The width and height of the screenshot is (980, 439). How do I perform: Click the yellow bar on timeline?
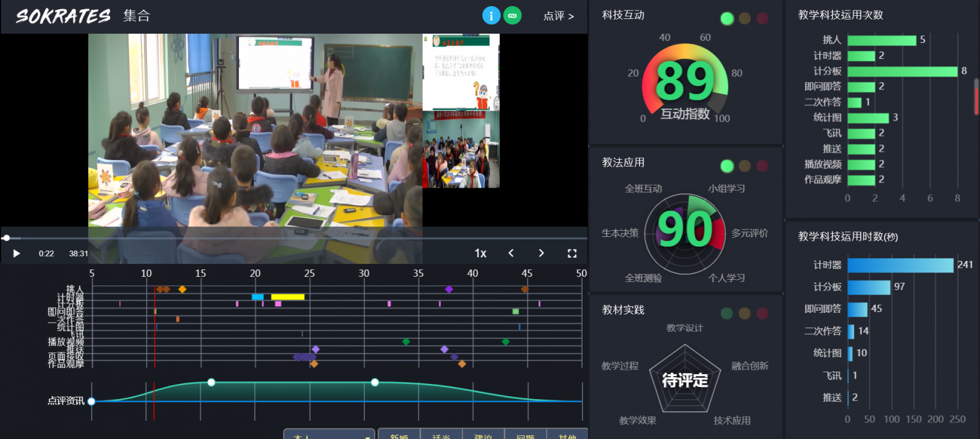coord(287,297)
